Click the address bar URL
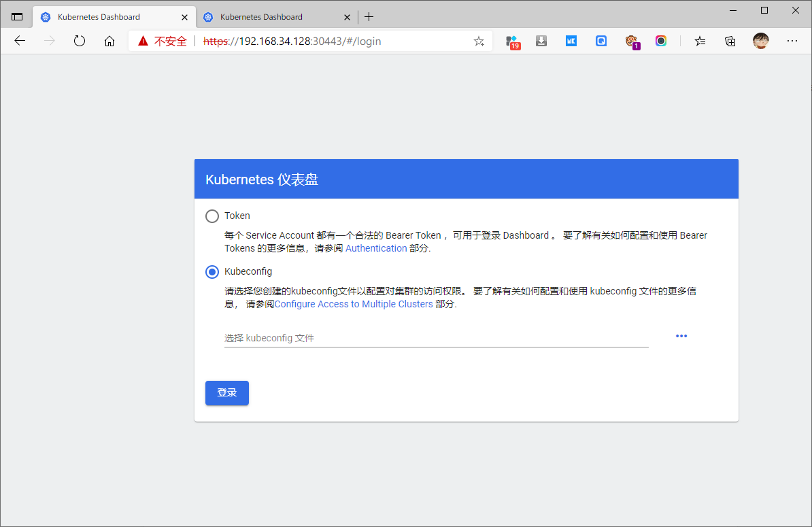Screen dimensions: 812x527 coord(292,41)
